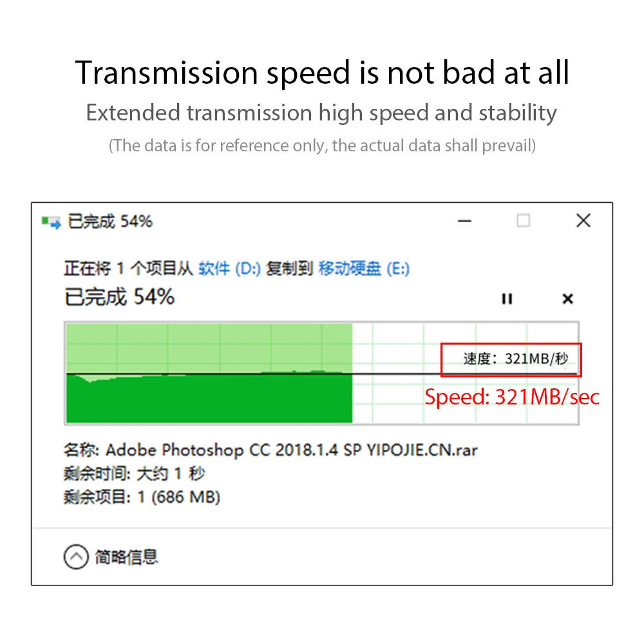This screenshot has height=644, width=644.
Task: Click the red Speed: 321MB/sec annotation
Action: pyautogui.click(x=512, y=397)
